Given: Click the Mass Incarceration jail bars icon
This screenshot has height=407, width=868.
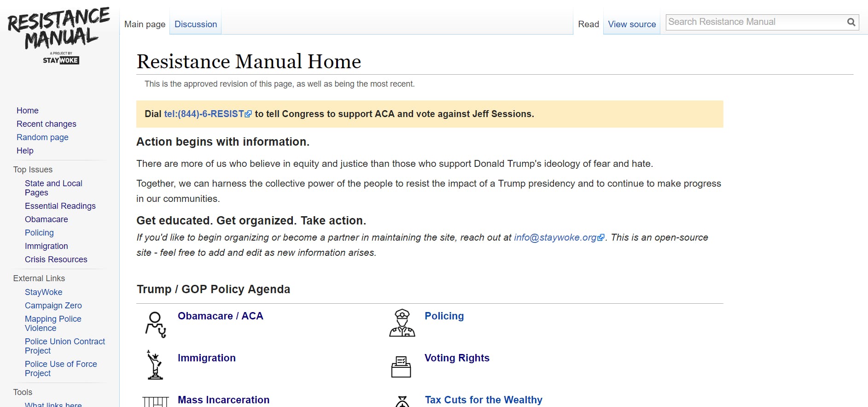Looking at the screenshot, I should pos(156,401).
